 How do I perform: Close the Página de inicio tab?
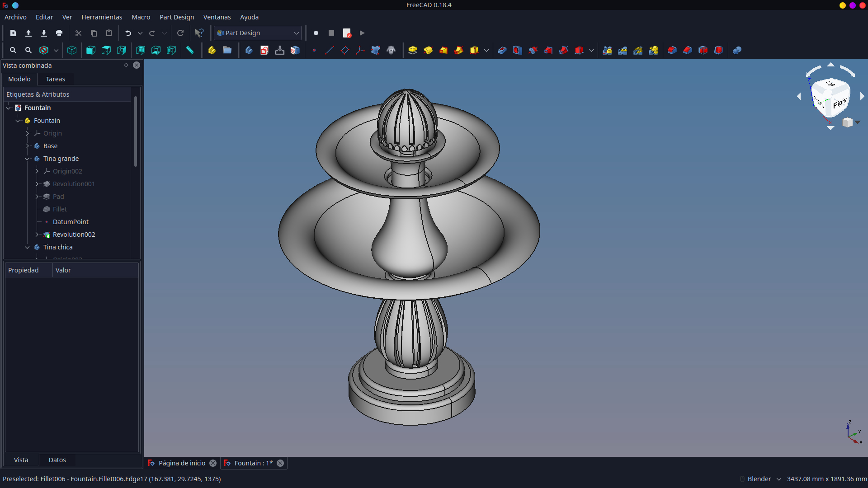(213, 463)
